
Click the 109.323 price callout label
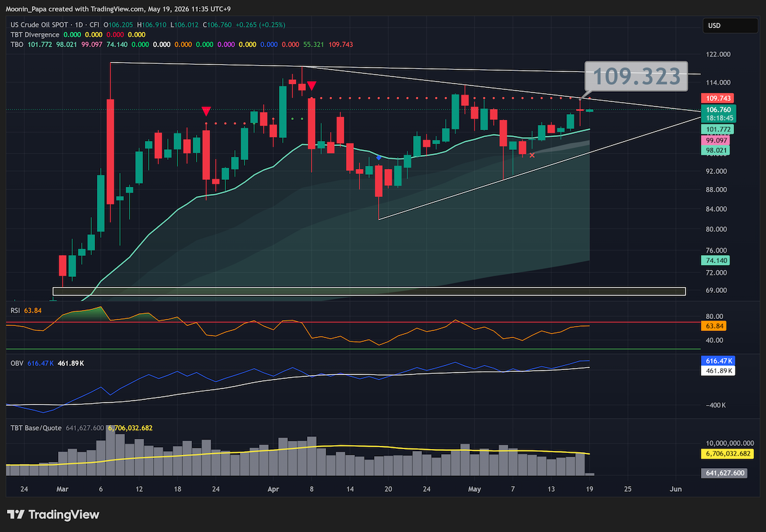636,77
